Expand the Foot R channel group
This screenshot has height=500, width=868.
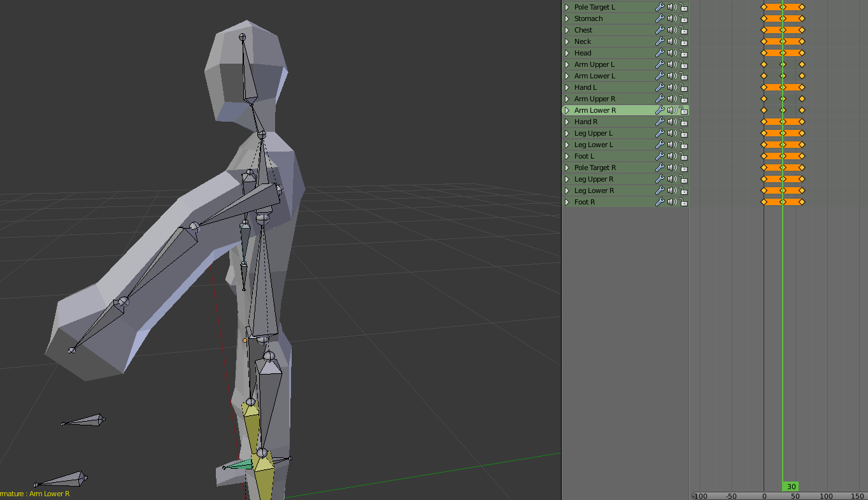pyautogui.click(x=567, y=202)
